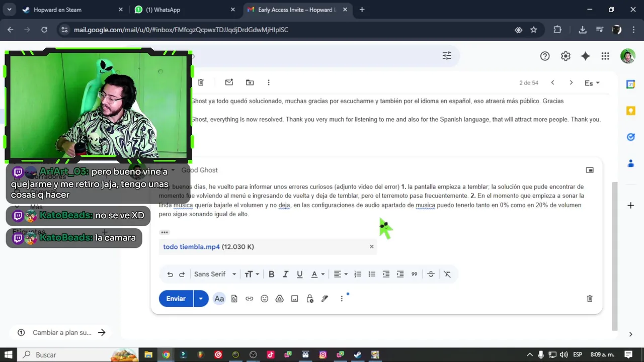Toggle italic formatting

pos(285,274)
